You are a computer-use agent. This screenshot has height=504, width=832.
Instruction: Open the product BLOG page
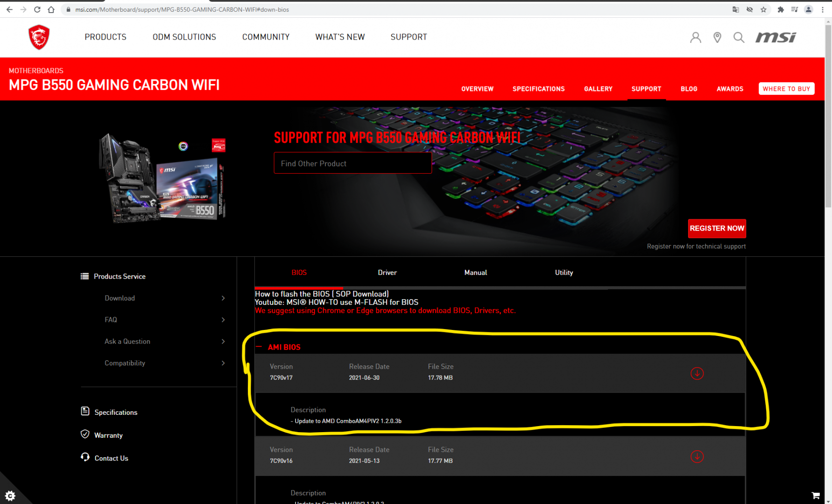pos(689,89)
